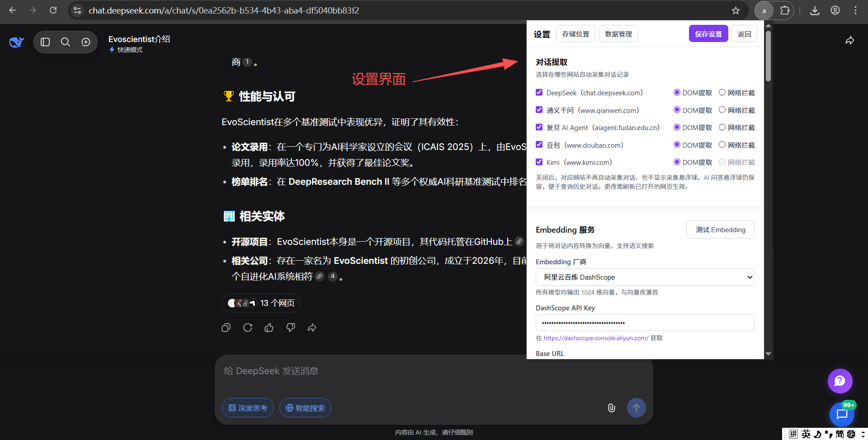Open the Chrome three-dot menu
The width and height of the screenshot is (868, 440).
(x=855, y=10)
